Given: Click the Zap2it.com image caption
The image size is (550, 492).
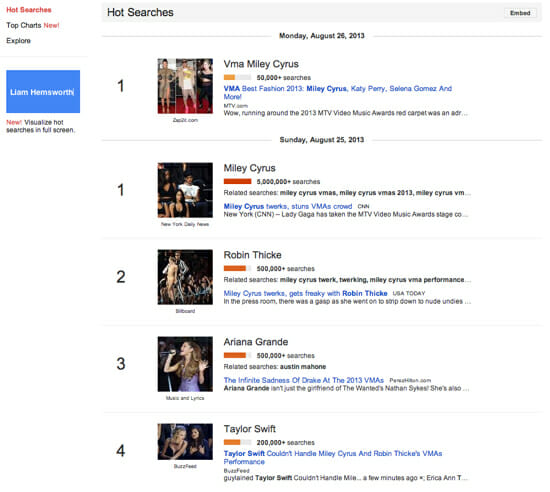Looking at the screenshot, I should tap(185, 120).
